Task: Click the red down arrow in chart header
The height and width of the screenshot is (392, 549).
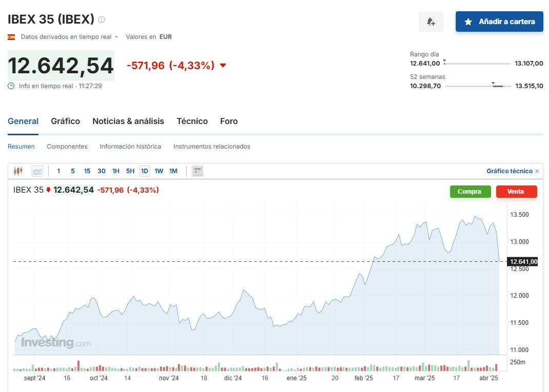Action: (x=48, y=190)
